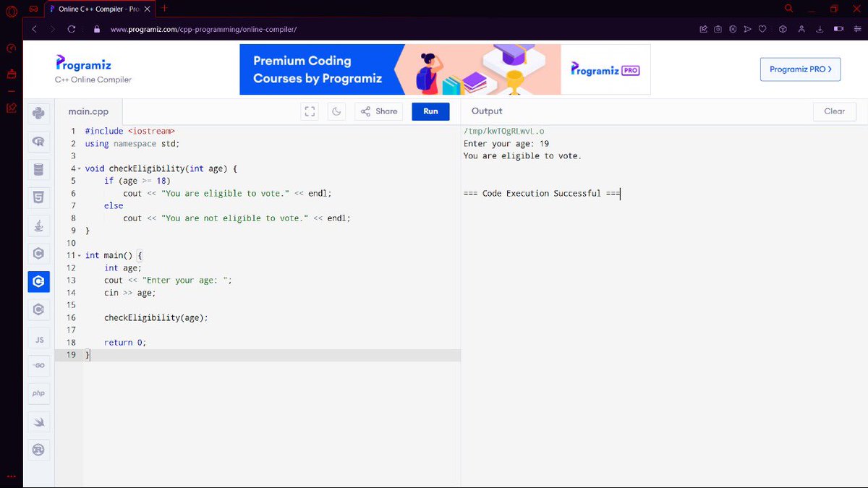The height and width of the screenshot is (488, 868).
Task: Click 'Enter your age: 19' output line
Action: 506,143
